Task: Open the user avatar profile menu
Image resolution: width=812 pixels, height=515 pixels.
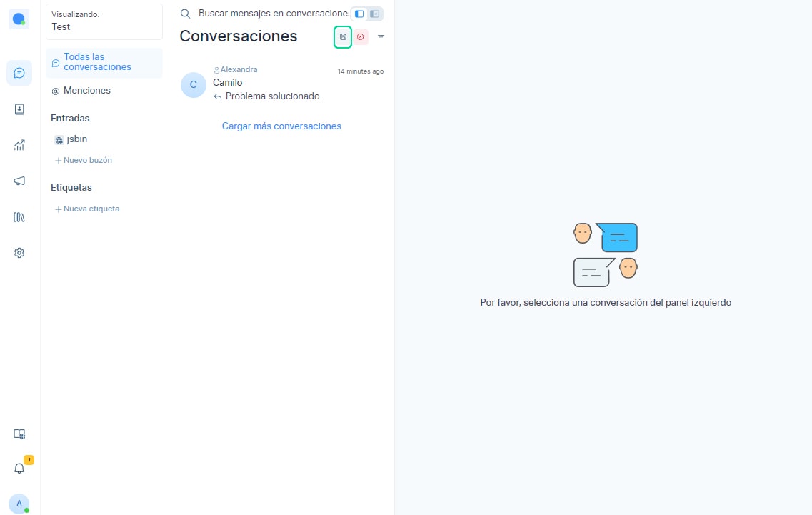Action: click(19, 503)
